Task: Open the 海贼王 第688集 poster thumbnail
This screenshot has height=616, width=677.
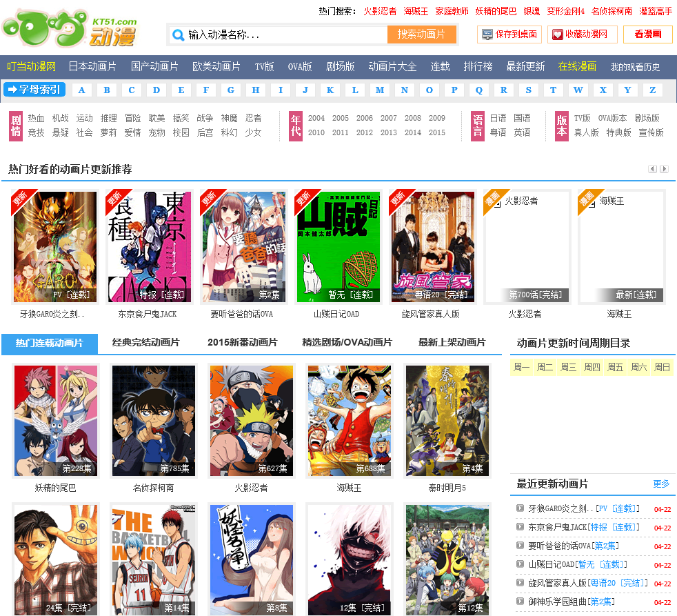Action: [x=350, y=421]
